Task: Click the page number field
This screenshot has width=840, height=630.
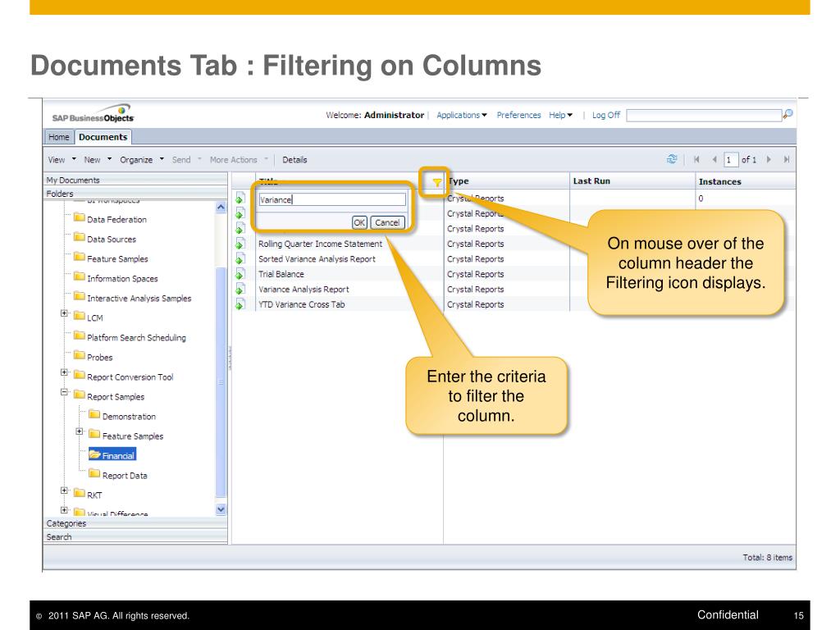Action: click(731, 160)
